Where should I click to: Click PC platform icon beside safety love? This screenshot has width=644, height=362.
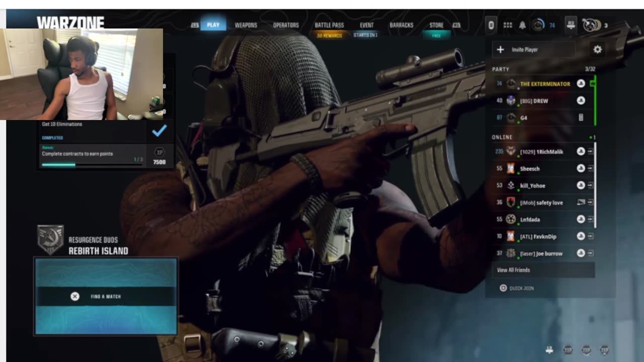click(x=581, y=202)
